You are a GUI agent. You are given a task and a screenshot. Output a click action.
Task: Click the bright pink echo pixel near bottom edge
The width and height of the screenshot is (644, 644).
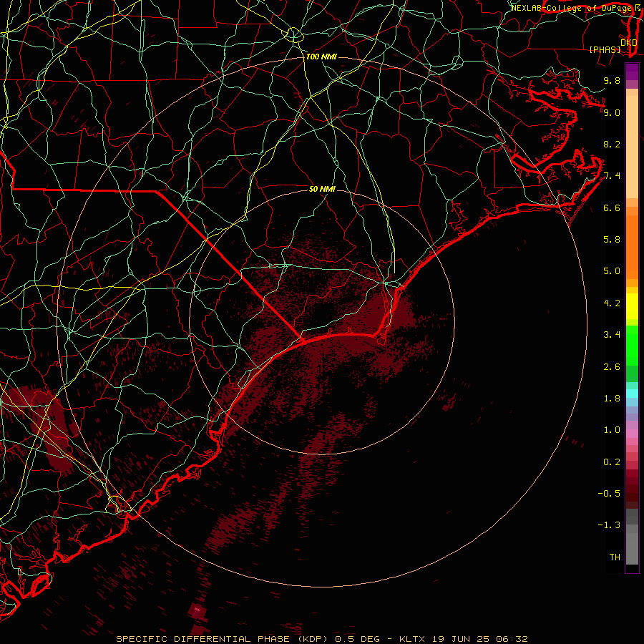tap(197, 610)
